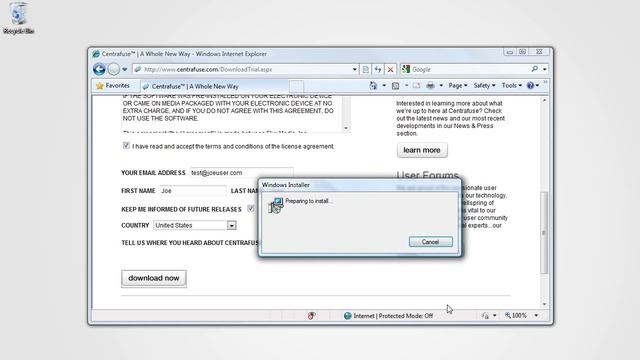Open recent pages dropdown beside Forward button
Image resolution: width=640 pixels, height=360 pixels.
pos(125,69)
